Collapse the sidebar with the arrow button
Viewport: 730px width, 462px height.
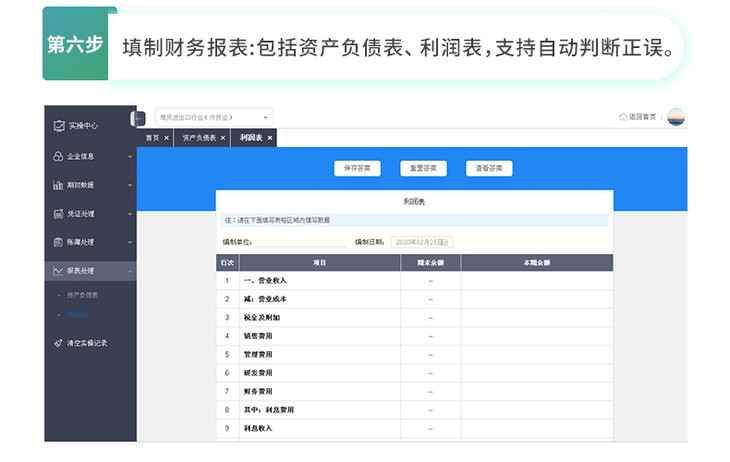139,118
